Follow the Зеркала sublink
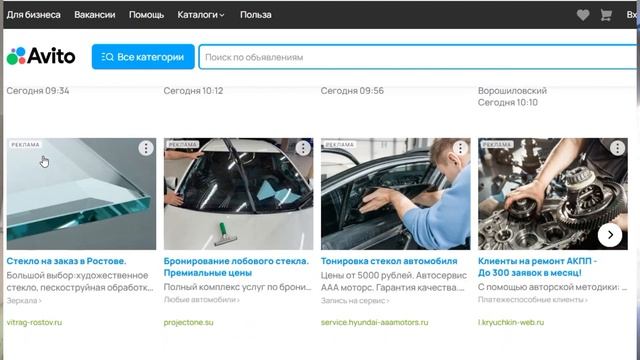 [x=24, y=300]
